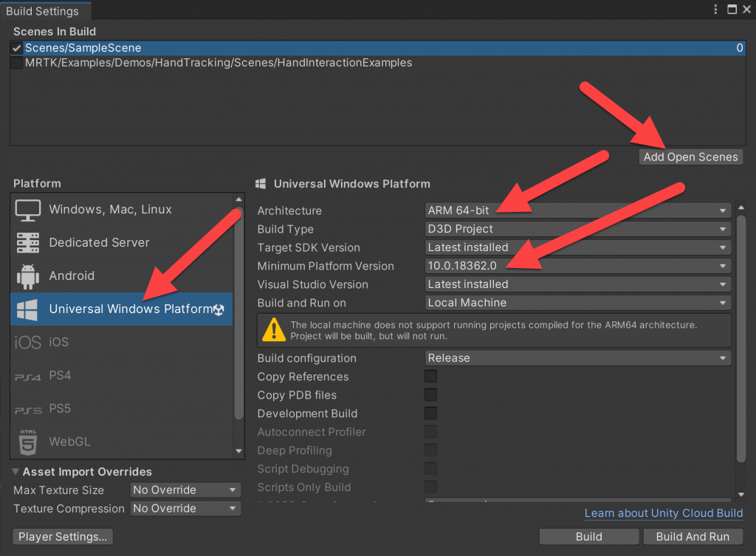
Task: Select the MRTK HandInteractionExamples scene row
Action: click(x=377, y=63)
